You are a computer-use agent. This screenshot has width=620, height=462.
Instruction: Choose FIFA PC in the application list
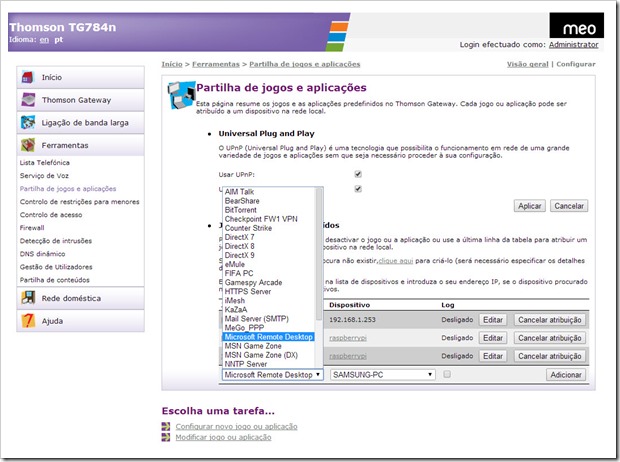click(239, 273)
